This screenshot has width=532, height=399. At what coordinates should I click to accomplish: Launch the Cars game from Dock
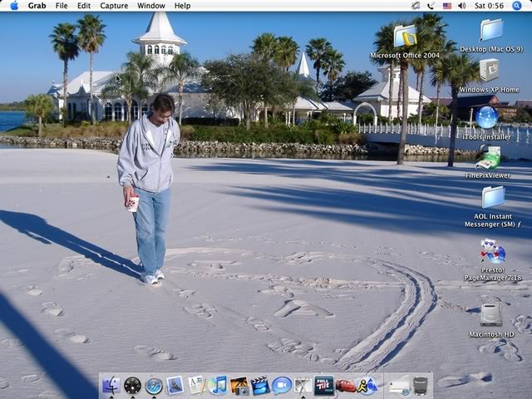[x=346, y=386]
